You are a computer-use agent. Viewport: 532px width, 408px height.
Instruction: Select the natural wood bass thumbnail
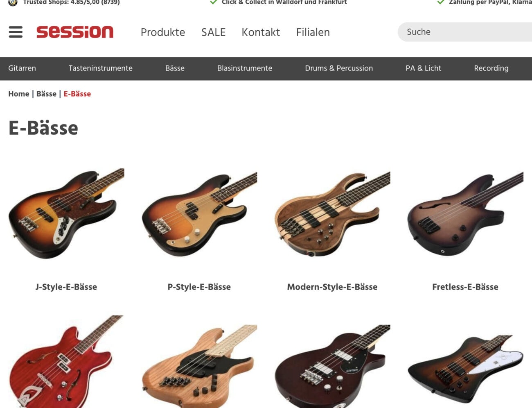click(199, 366)
